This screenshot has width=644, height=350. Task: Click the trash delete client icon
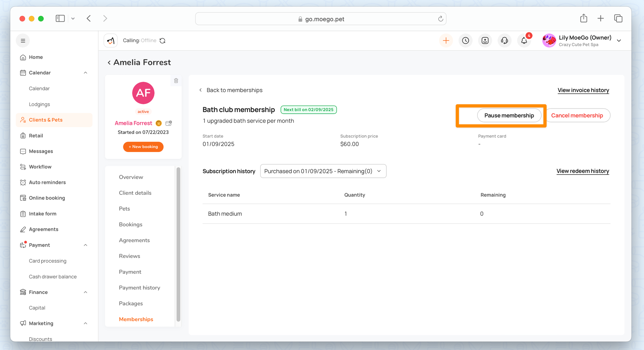(176, 80)
